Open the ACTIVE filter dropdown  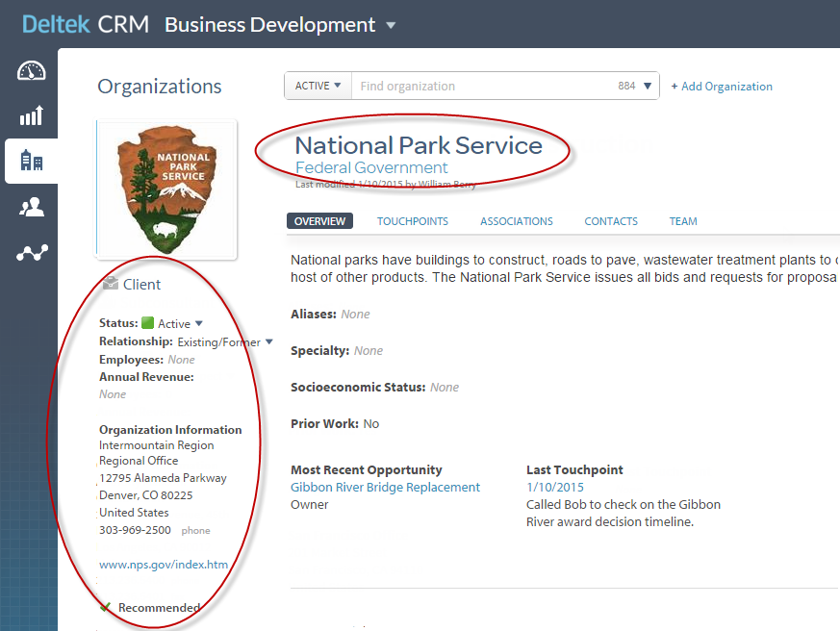(x=318, y=86)
